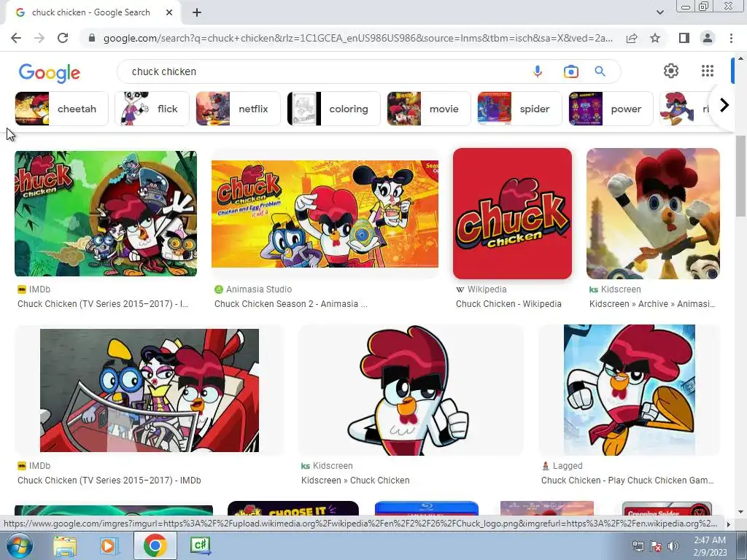The image size is (747, 560).
Task: Open IMDb Chuck Chicken jungle thumbnail
Action: coord(106,214)
